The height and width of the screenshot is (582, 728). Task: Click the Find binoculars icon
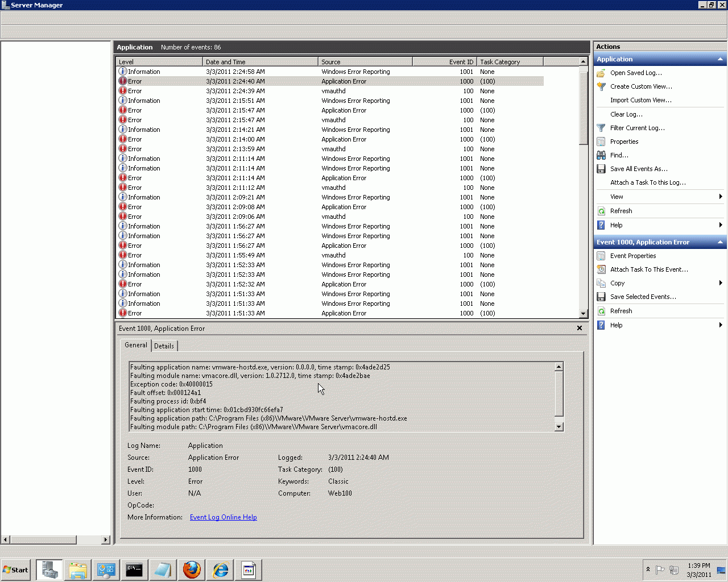click(x=601, y=155)
